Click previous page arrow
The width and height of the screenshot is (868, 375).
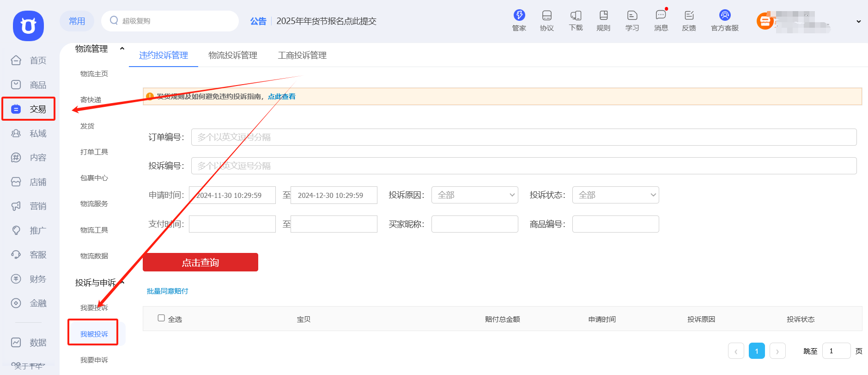click(736, 351)
